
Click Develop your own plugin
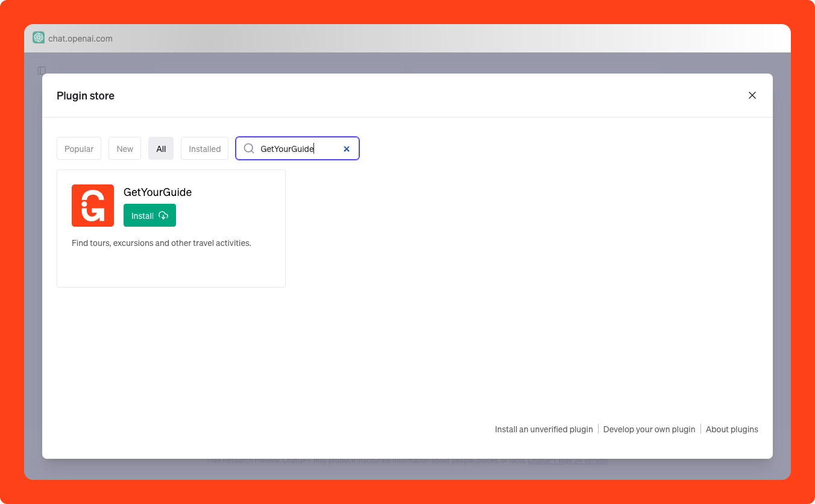[x=649, y=429]
